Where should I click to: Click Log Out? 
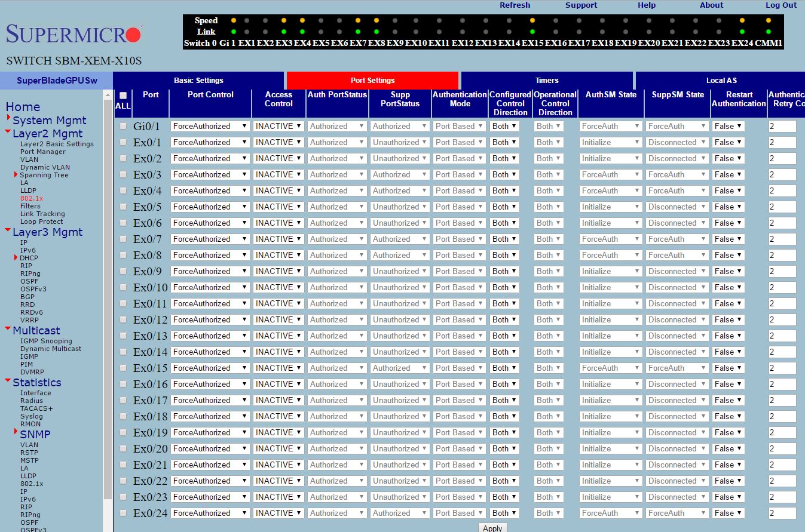pyautogui.click(x=781, y=5)
